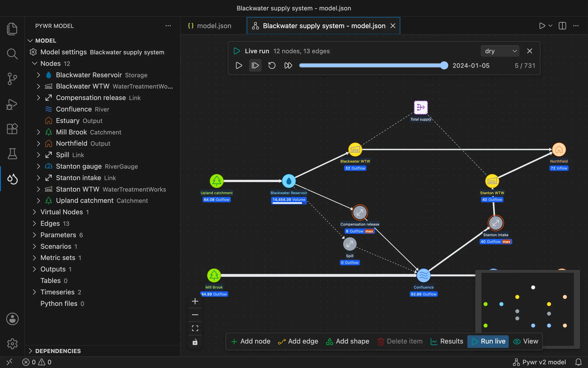Collapse the MODEL section

30,41
